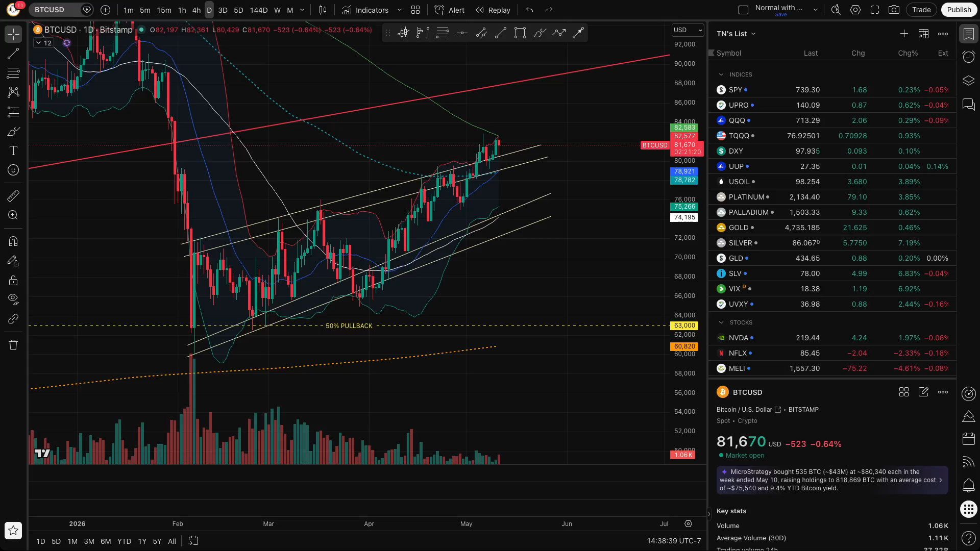The height and width of the screenshot is (551, 980).
Task: Select the crosshair cursor tool
Action: pos(13,34)
